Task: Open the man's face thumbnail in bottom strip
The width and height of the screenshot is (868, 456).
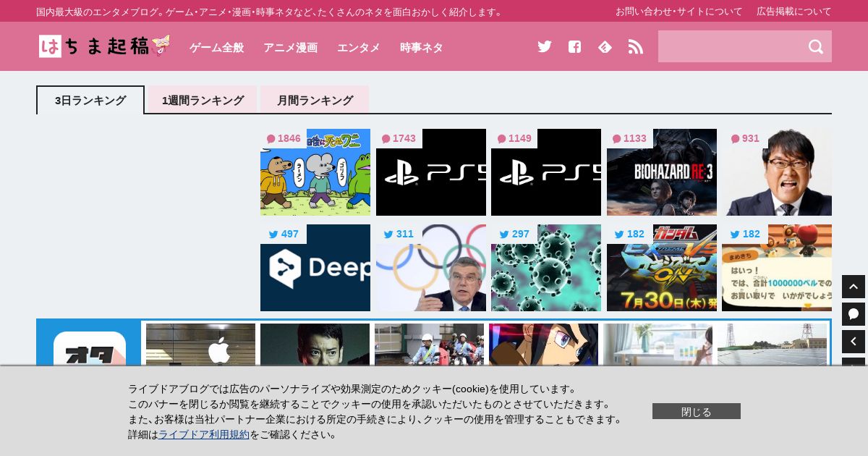Action: point(315,345)
